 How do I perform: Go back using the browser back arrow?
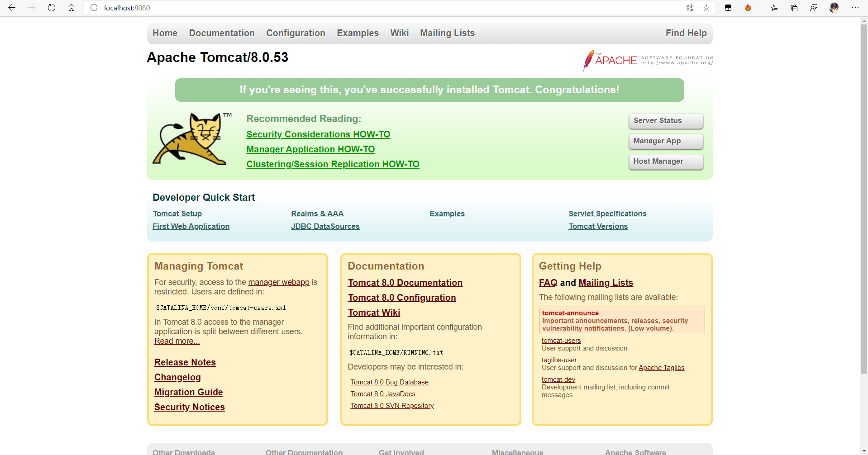[x=12, y=8]
